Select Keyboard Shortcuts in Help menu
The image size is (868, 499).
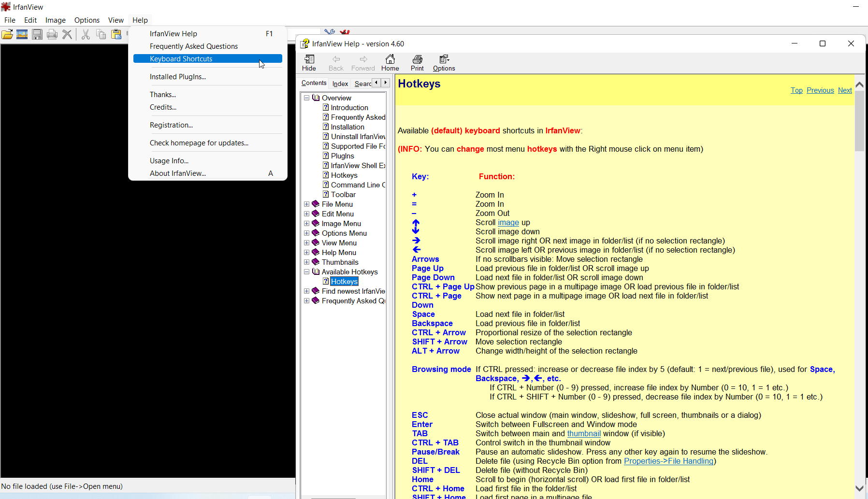[x=208, y=59]
